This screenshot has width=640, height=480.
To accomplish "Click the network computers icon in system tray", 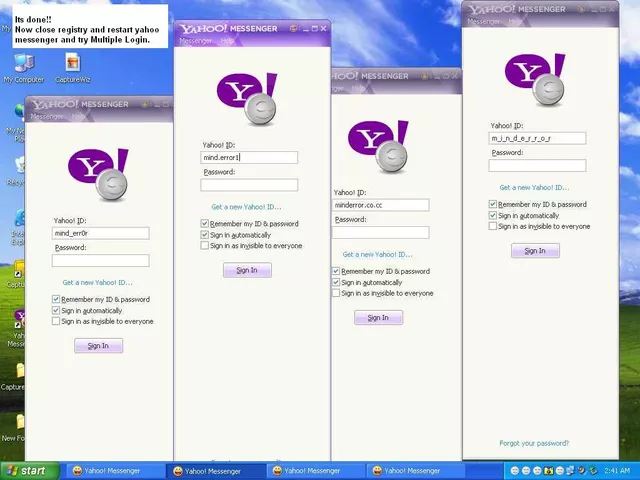I will click(x=570, y=471).
